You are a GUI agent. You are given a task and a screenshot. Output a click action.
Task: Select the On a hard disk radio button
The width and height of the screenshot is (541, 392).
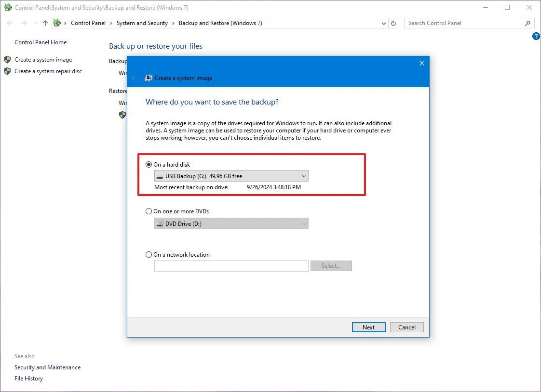coord(149,164)
